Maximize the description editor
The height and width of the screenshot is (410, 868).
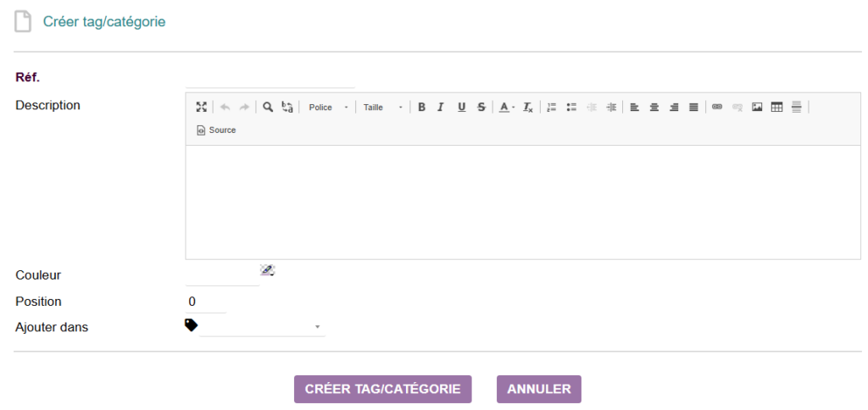coord(201,108)
